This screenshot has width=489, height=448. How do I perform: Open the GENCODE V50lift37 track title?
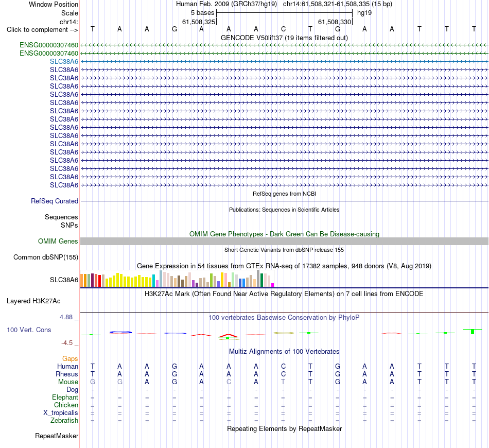point(284,38)
